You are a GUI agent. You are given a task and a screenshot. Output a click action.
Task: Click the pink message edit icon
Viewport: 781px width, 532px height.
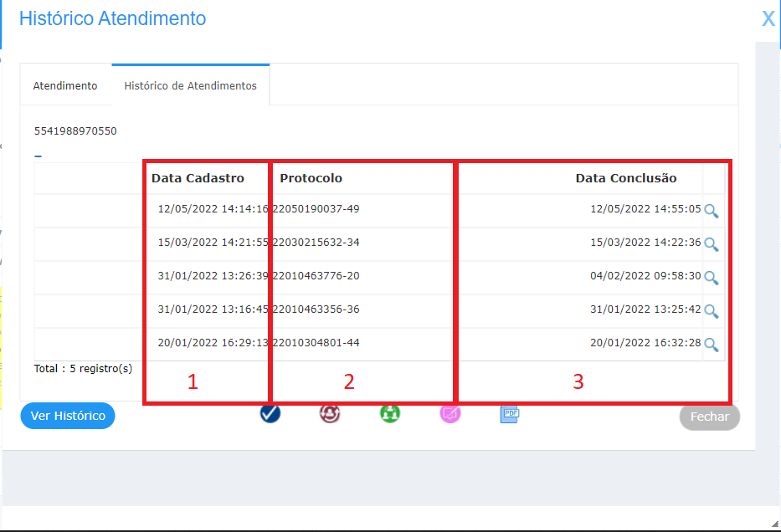pyautogui.click(x=450, y=413)
